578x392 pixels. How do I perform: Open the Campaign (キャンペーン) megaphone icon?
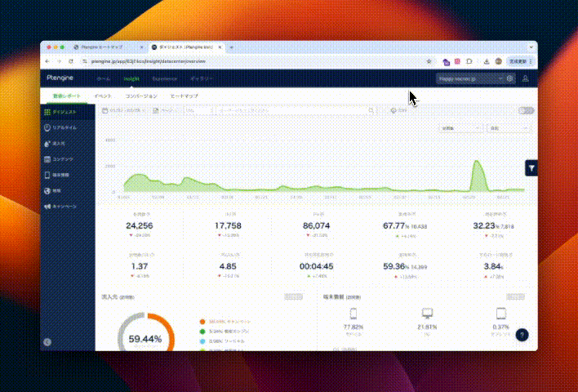47,207
